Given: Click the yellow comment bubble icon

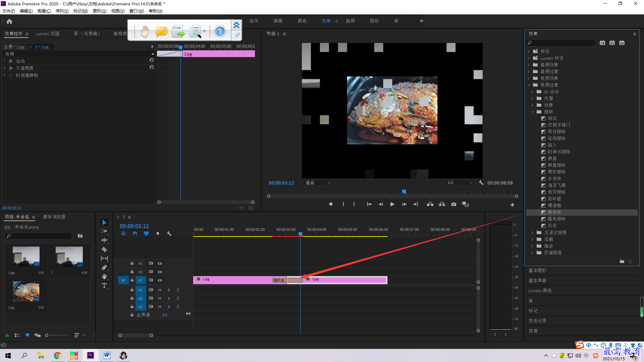Looking at the screenshot, I should click(x=161, y=32).
